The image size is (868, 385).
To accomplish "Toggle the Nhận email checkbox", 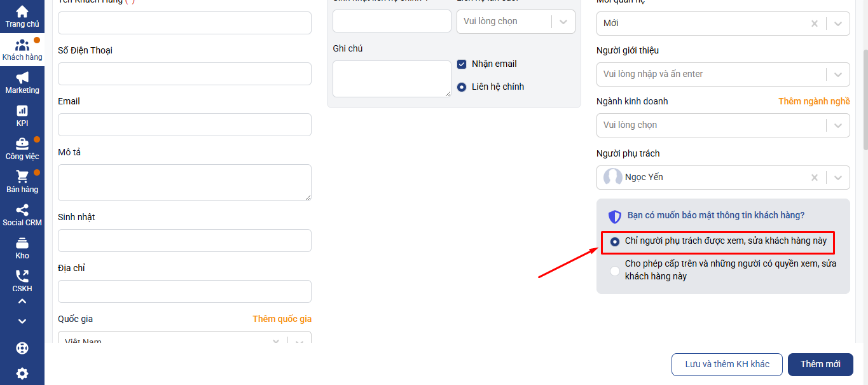I will tap(462, 64).
